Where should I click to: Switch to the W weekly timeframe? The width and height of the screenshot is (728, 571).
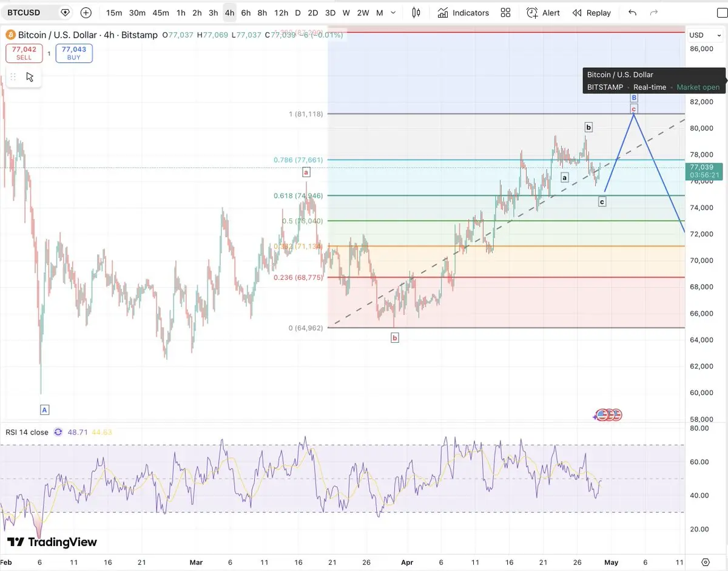coord(346,13)
